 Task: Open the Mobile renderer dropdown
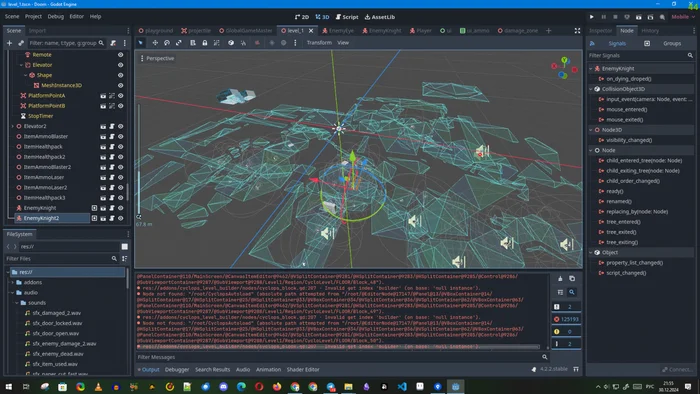683,17
